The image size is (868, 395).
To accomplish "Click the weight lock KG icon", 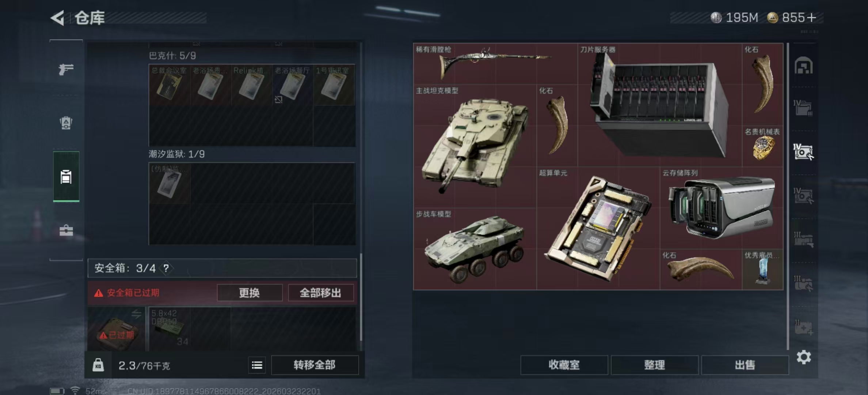I will click(x=98, y=365).
